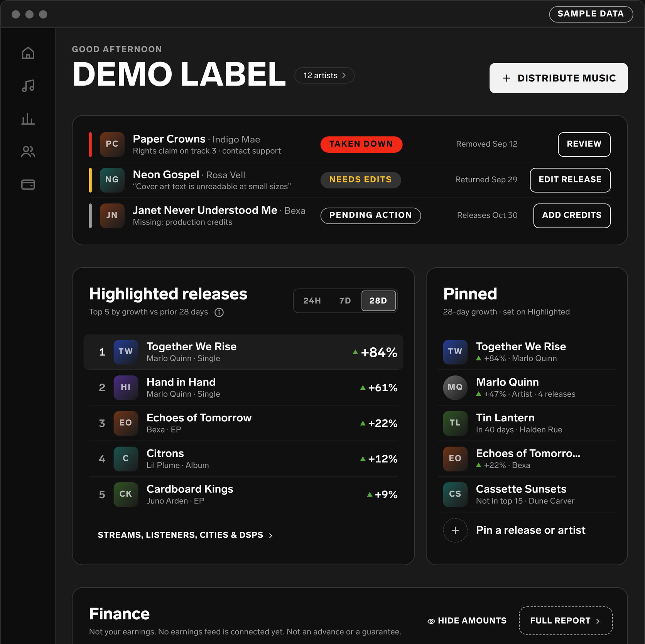The image size is (645, 644).
Task: Open the Home icon in the sidebar
Action: (x=28, y=53)
